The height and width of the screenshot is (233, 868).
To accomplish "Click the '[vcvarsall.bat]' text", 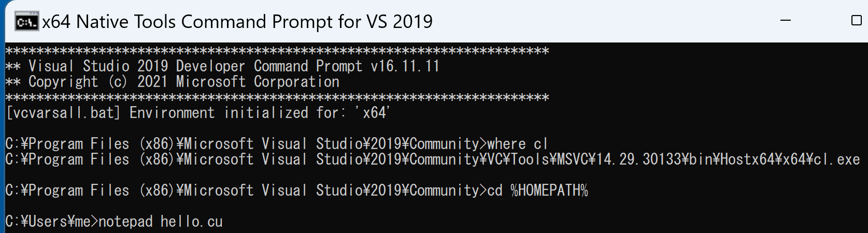I will [x=63, y=113].
